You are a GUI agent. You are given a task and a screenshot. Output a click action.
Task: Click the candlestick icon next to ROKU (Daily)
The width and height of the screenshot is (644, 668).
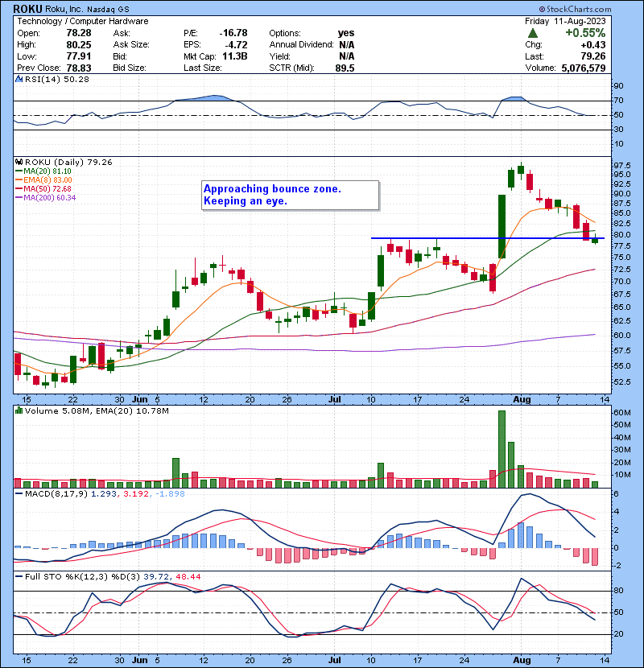(19, 163)
